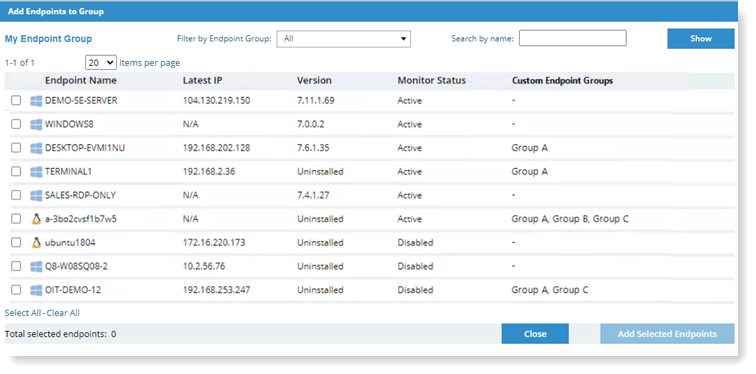Click the Search by name field

573,38
